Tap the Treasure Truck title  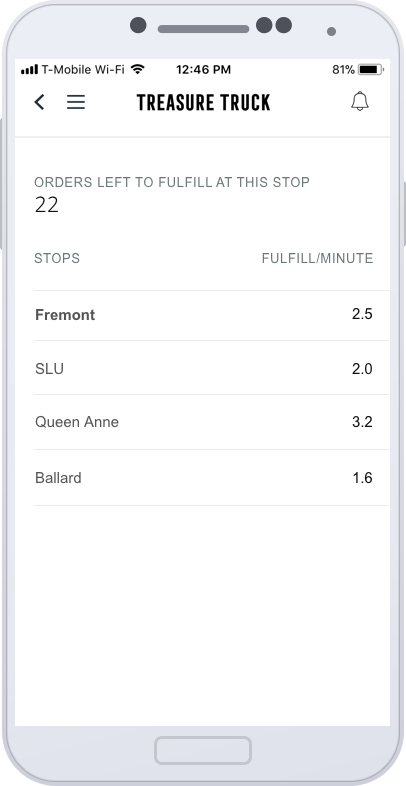204,102
